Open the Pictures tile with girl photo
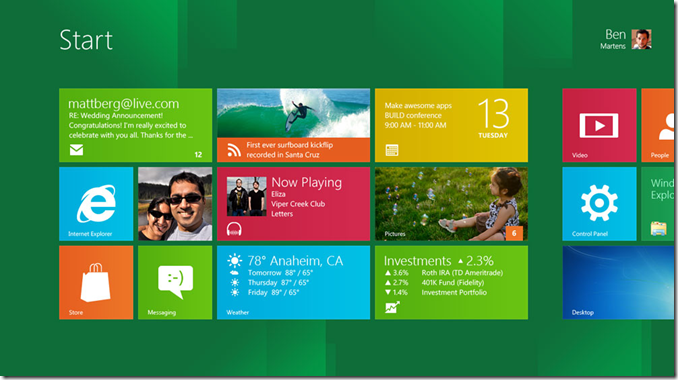This screenshot has width=678, height=380. [x=451, y=204]
